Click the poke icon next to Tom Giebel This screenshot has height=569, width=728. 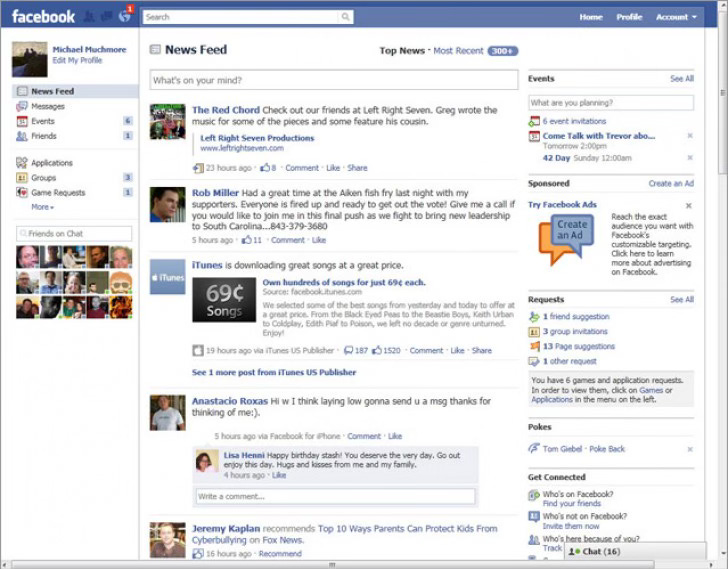[x=534, y=449]
